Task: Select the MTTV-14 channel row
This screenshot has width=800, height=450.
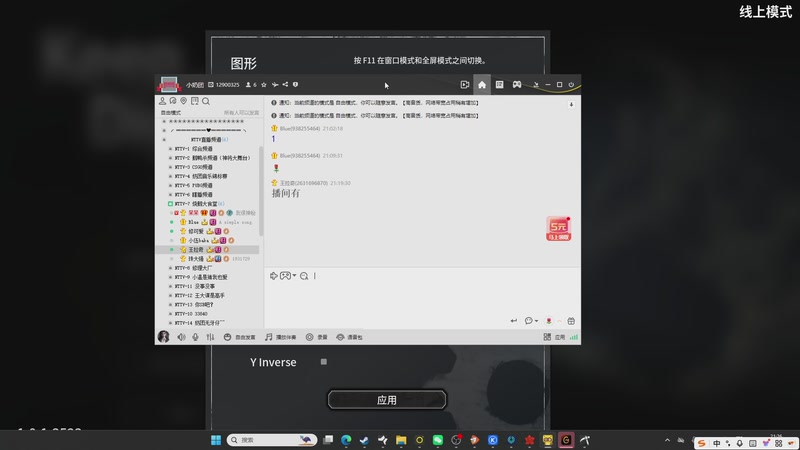Action: (x=207, y=323)
